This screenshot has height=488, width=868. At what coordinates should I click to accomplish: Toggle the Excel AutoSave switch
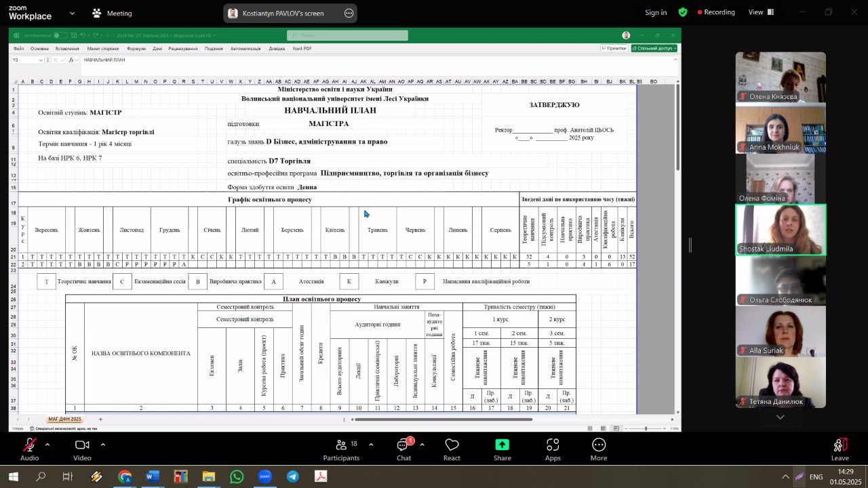click(x=60, y=35)
